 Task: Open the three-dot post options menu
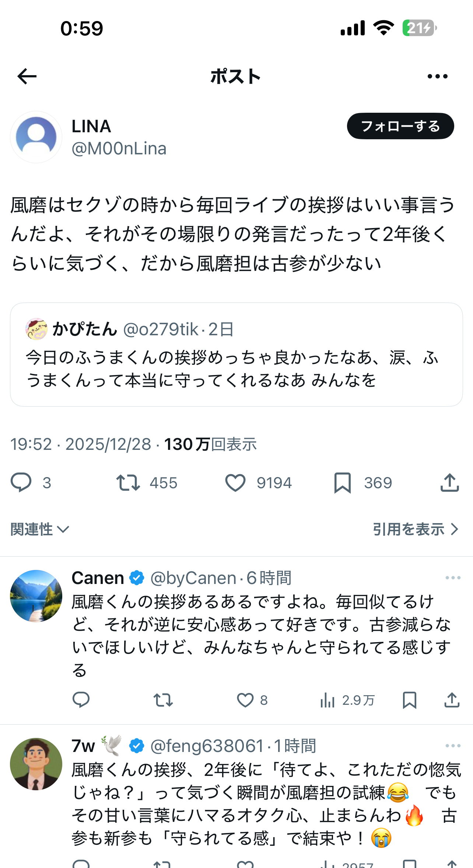point(437,76)
